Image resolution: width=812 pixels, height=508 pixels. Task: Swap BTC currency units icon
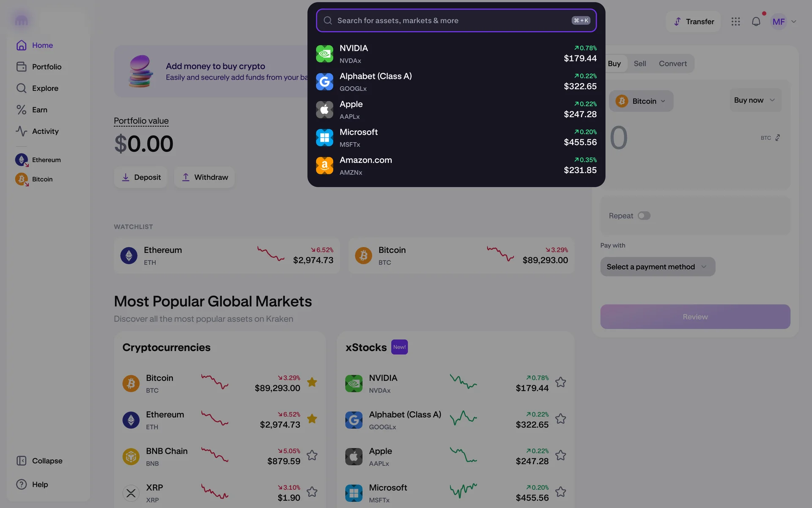click(777, 138)
